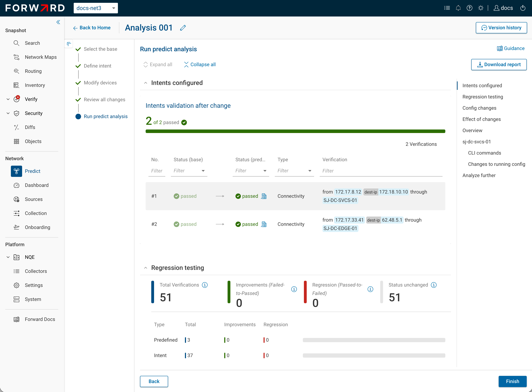Jump to Analyze further in the outline

(x=479, y=175)
